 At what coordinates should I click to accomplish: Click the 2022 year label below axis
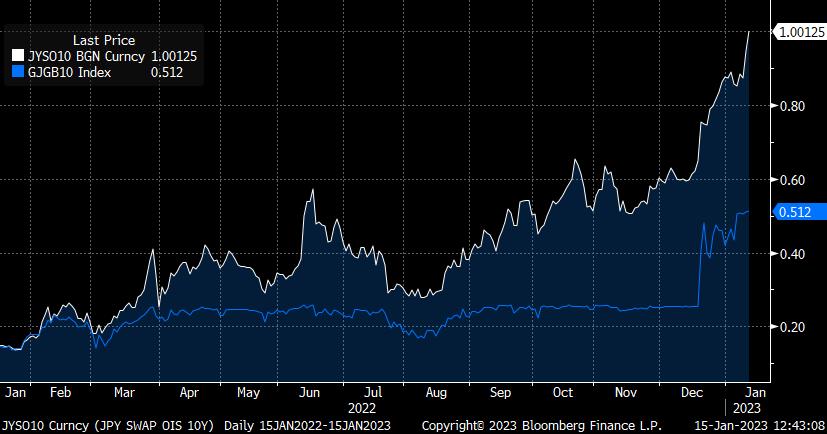click(361, 408)
